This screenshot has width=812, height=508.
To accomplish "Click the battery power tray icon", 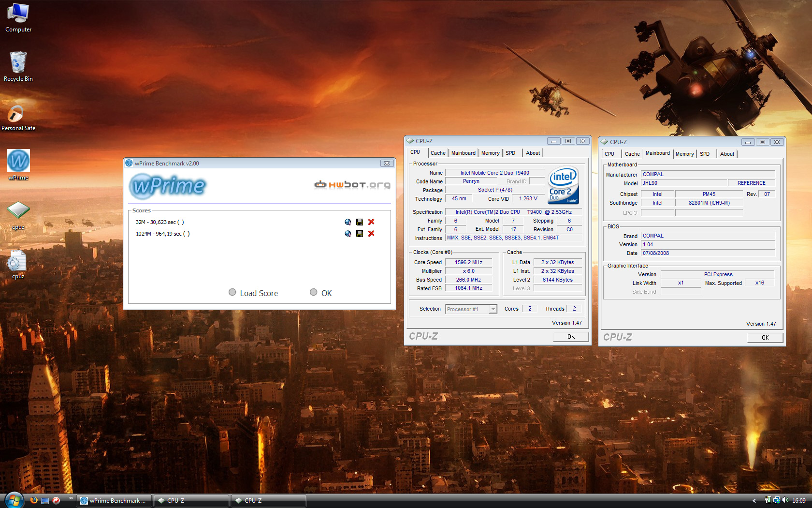I will [x=768, y=500].
